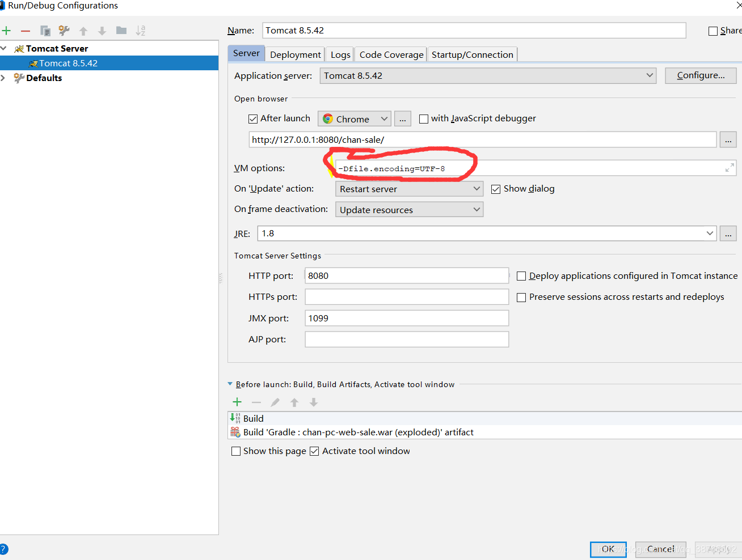Click the Configure... button
The width and height of the screenshot is (742, 560).
click(701, 75)
